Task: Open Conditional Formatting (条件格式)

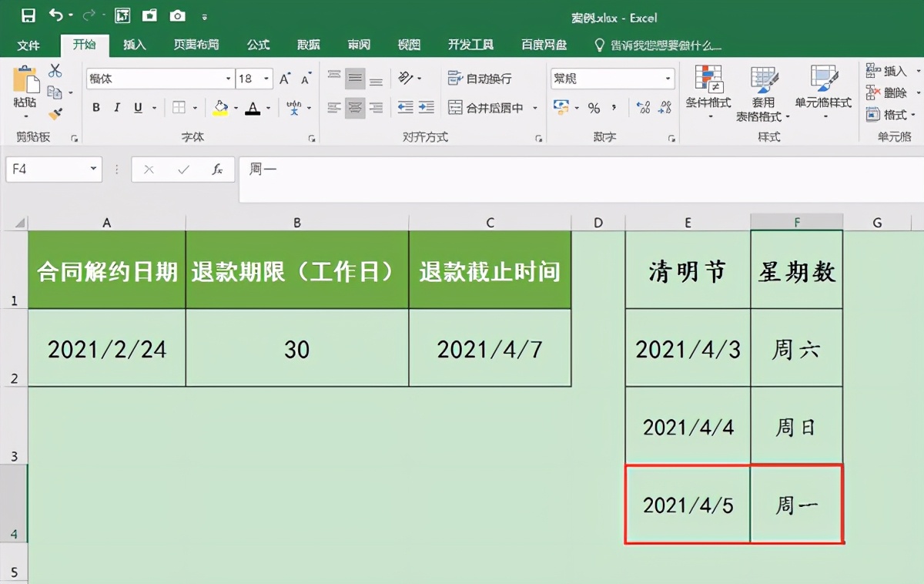Action: pos(708,93)
